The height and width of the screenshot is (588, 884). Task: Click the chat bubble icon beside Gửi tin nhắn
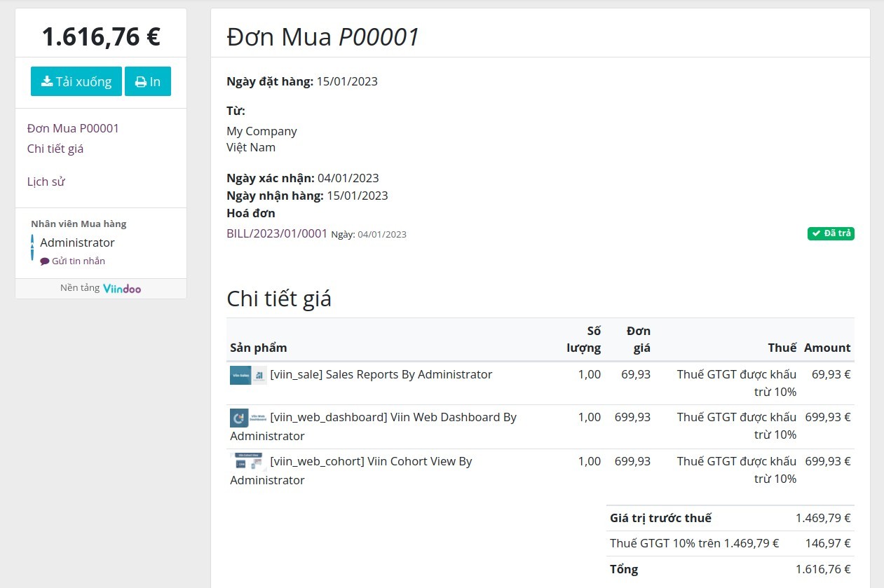45,261
